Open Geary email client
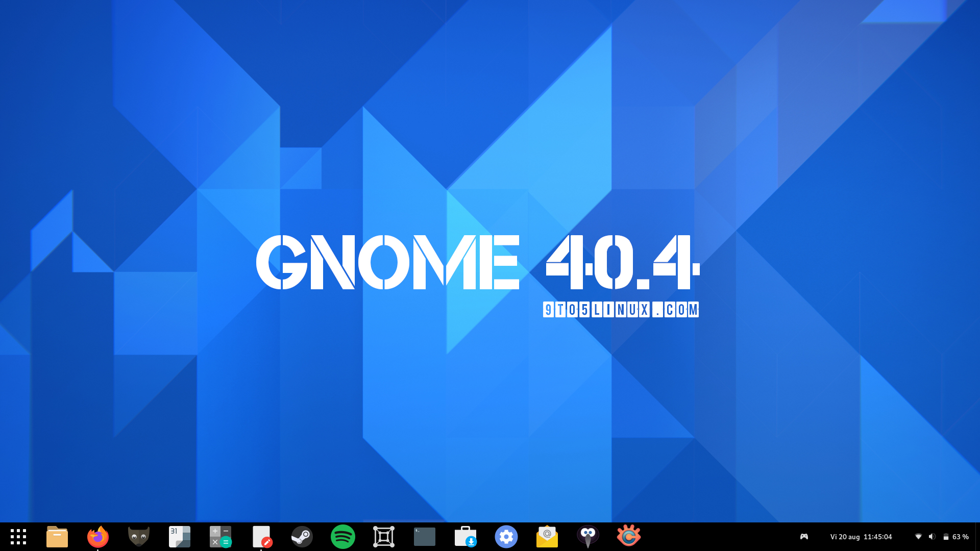This screenshot has height=551, width=980. tap(547, 537)
